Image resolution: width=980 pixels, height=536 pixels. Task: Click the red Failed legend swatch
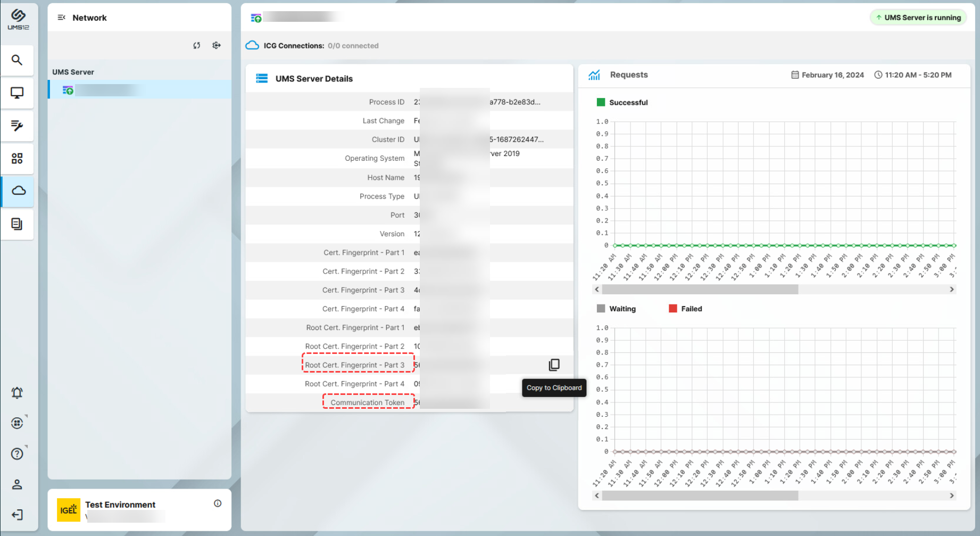click(x=672, y=308)
